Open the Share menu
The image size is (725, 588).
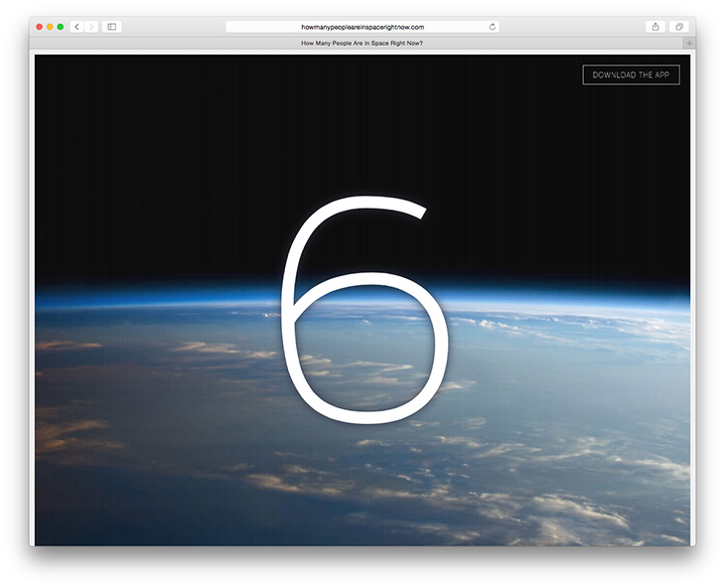[x=655, y=27]
